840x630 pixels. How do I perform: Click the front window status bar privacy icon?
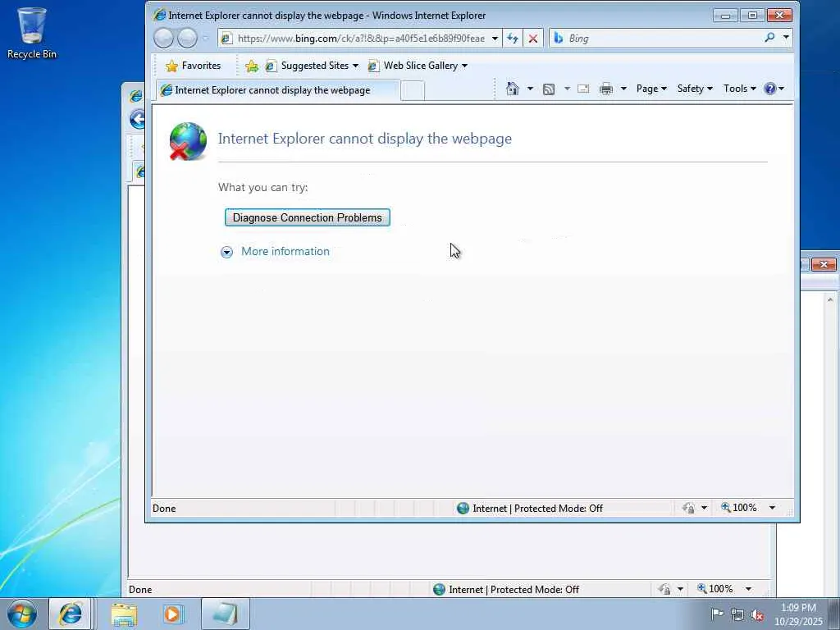click(x=689, y=508)
